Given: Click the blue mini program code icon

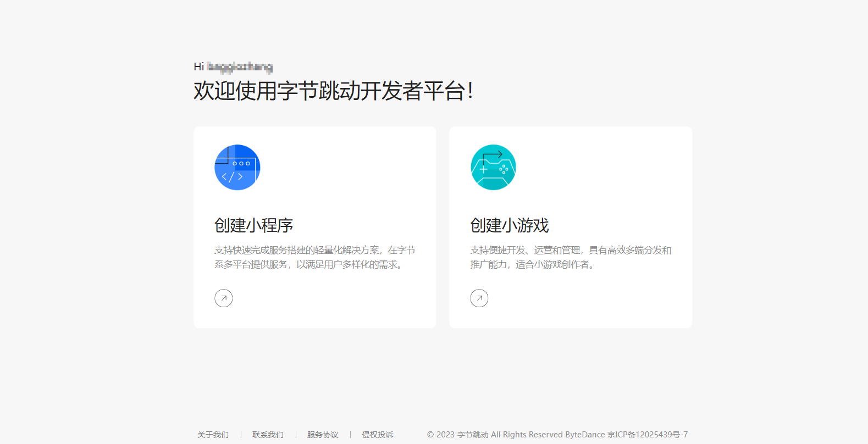Looking at the screenshot, I should coord(237,168).
